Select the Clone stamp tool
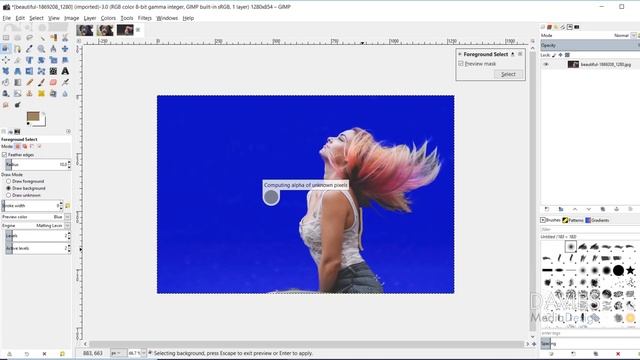Screen dimensions: 640x360 pyautogui.click(x=29, y=93)
